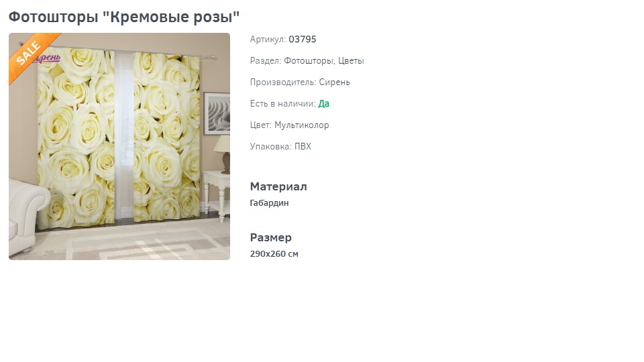Click the green Да availability status
Image resolution: width=644 pixels, height=362 pixels.
coord(323,104)
